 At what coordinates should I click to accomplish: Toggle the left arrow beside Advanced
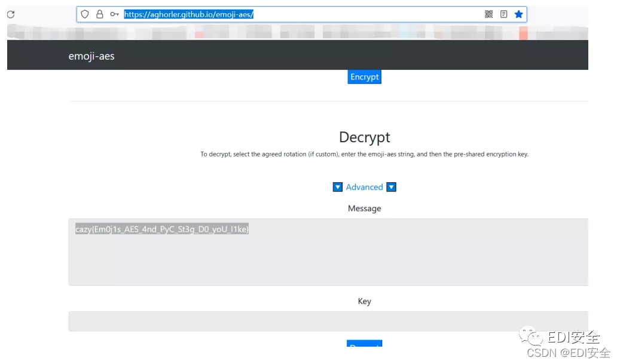coord(337,187)
